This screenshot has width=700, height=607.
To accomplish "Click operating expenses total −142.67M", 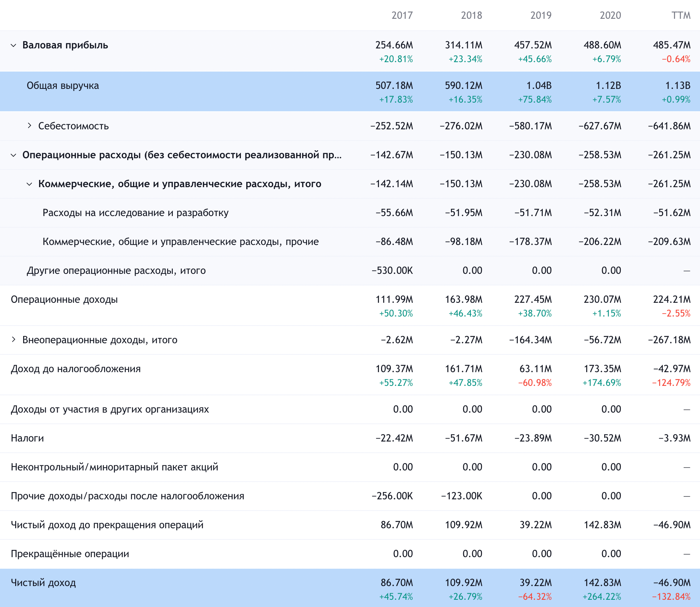I will click(392, 155).
